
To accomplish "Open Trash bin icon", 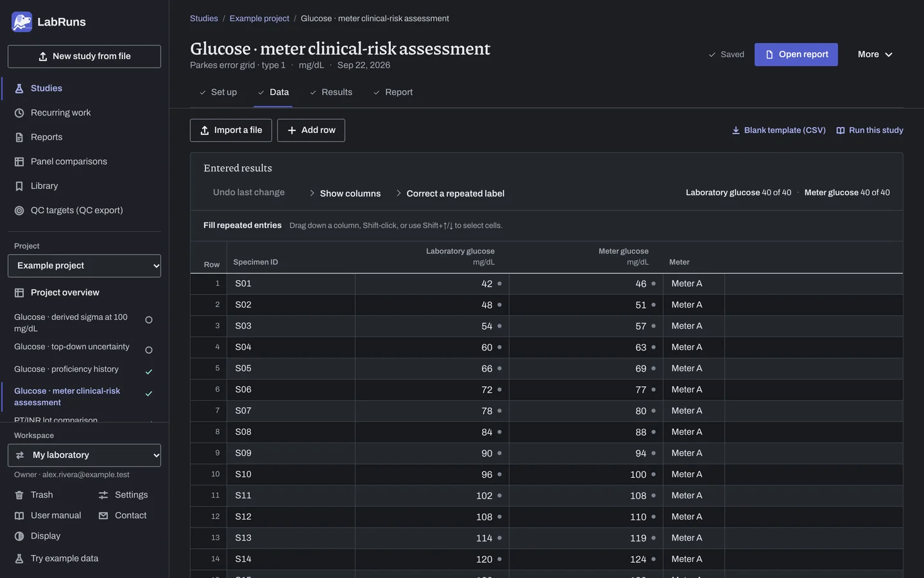I will [x=19, y=495].
